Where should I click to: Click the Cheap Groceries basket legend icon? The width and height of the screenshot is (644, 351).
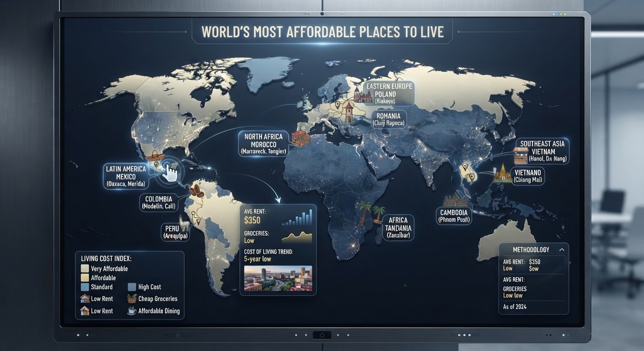tap(132, 299)
